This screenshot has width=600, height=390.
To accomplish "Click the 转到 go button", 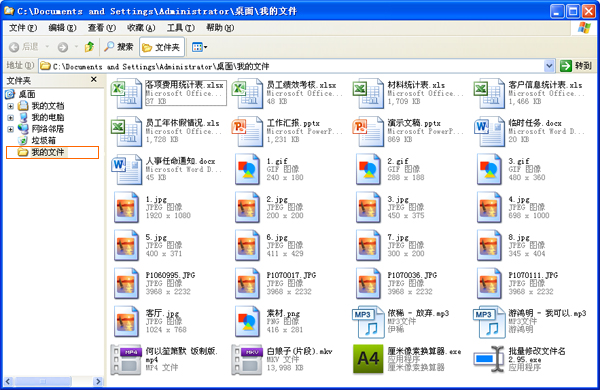I will (576, 66).
